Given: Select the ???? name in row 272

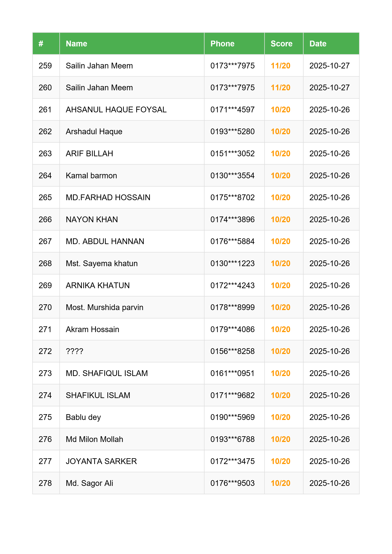Looking at the screenshot, I should point(74,351).
